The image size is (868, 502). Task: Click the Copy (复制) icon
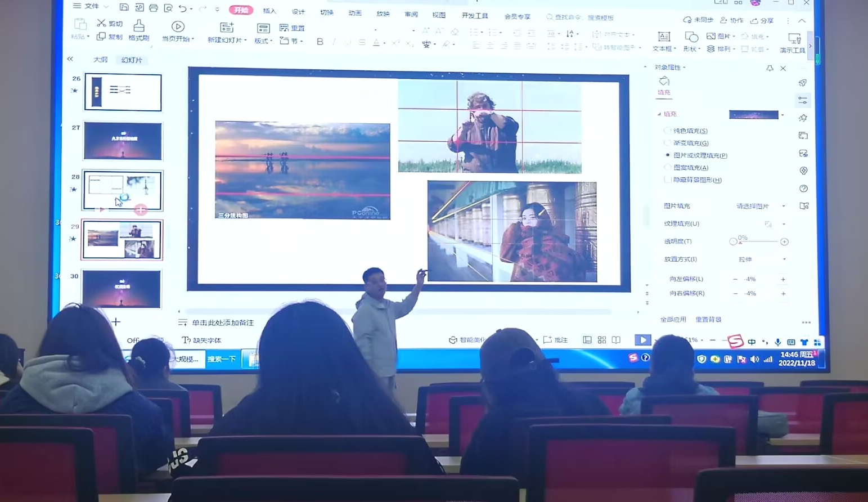101,37
